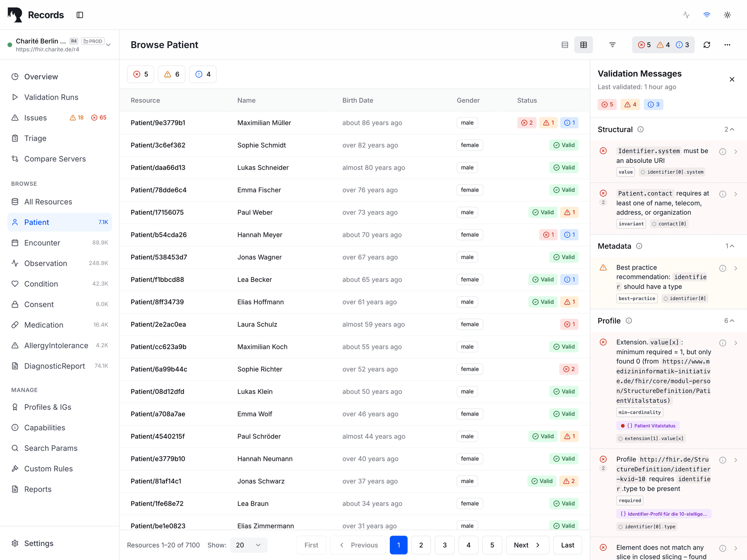This screenshot has width=747, height=560.
Task: Go to the Next page of patients
Action: pyautogui.click(x=527, y=545)
